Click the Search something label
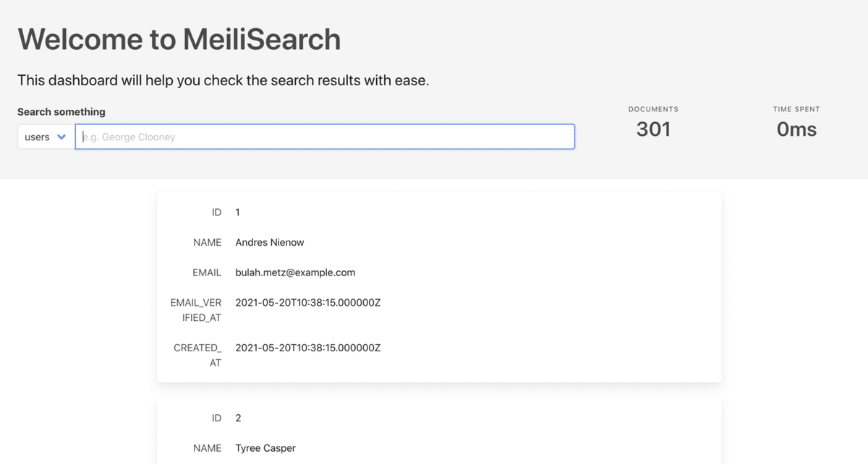The height and width of the screenshot is (464, 868). coord(61,112)
